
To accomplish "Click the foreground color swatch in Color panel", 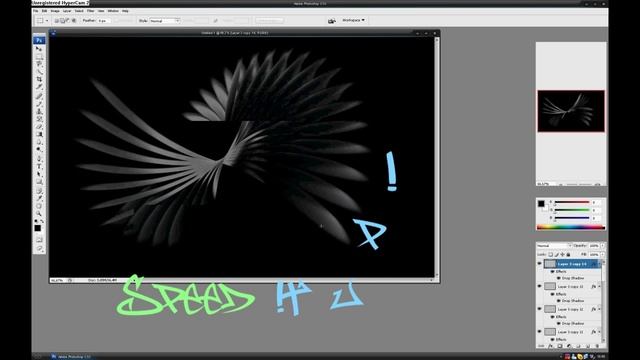I will (541, 204).
